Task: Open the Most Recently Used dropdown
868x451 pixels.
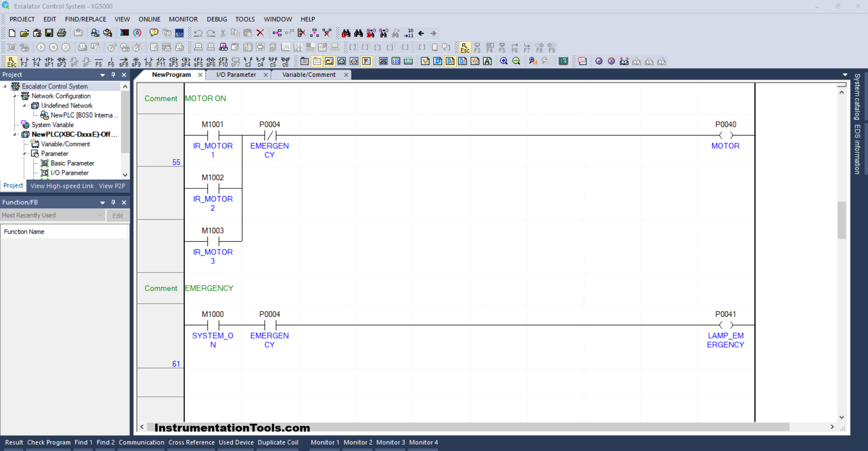Action: (x=100, y=215)
